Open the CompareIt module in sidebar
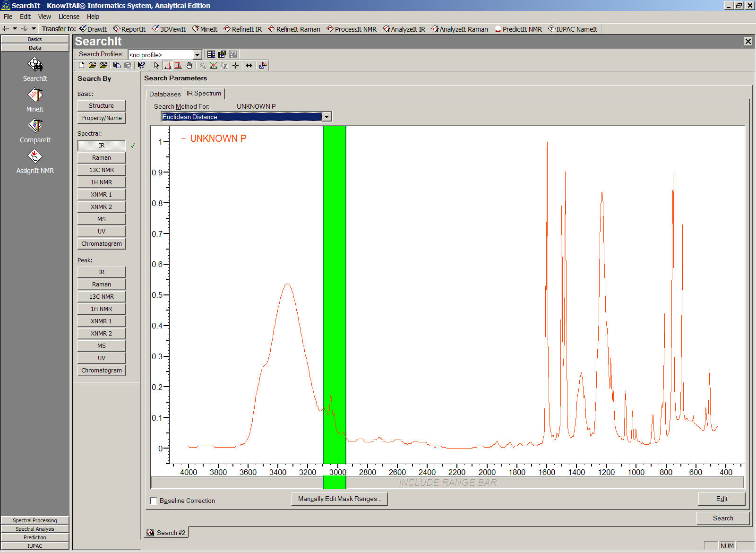Screen dimensions: 756x553 [x=35, y=130]
